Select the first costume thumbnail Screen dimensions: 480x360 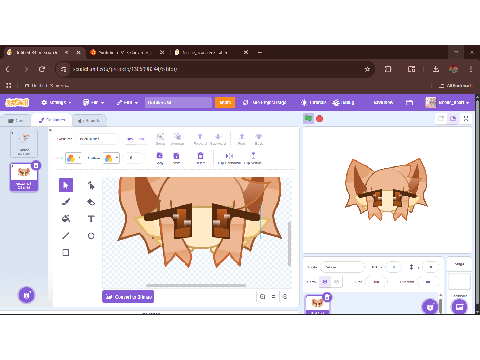tap(24, 143)
